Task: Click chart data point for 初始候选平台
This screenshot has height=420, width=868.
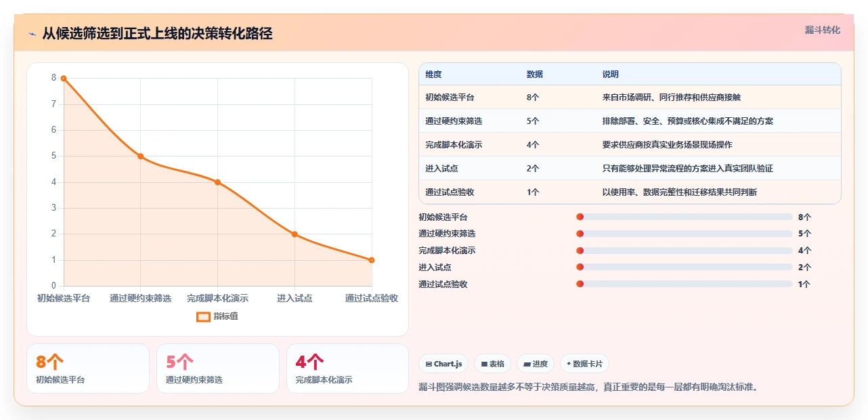Action: tap(64, 79)
